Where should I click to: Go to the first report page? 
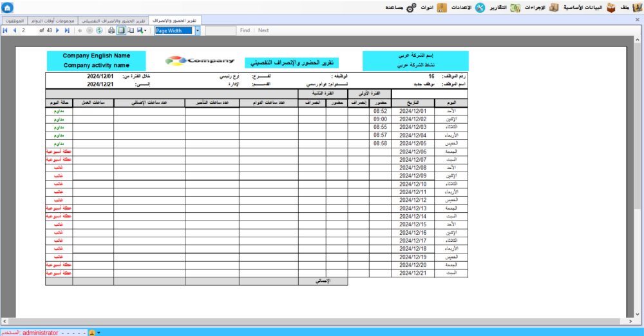[5, 30]
